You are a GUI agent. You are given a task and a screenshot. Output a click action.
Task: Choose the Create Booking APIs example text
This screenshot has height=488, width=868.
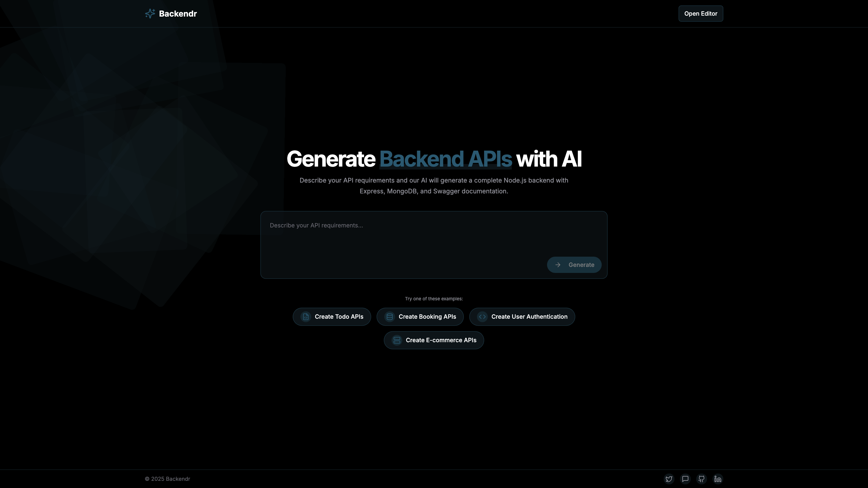tap(427, 317)
